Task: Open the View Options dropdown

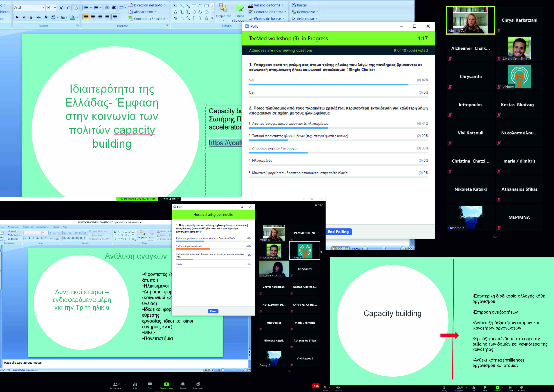Action: click(x=171, y=199)
